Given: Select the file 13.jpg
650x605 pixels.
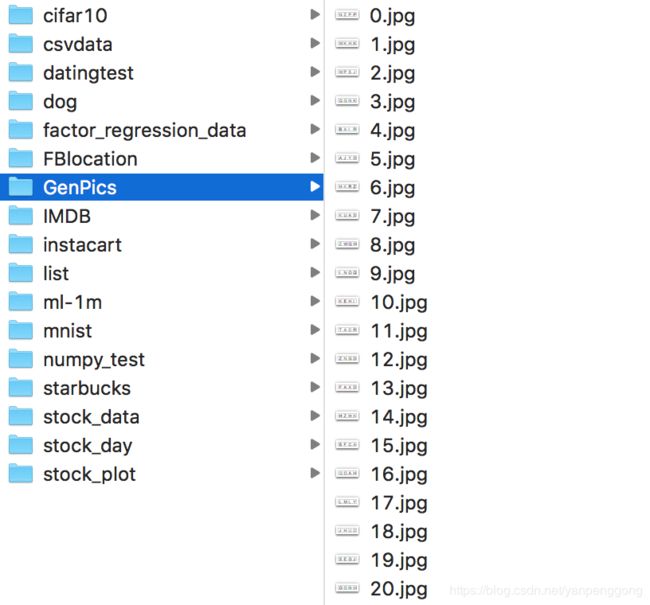Looking at the screenshot, I should coord(399,389).
